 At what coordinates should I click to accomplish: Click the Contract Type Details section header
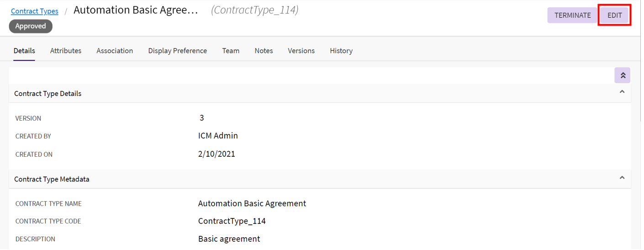pyautogui.click(x=48, y=94)
